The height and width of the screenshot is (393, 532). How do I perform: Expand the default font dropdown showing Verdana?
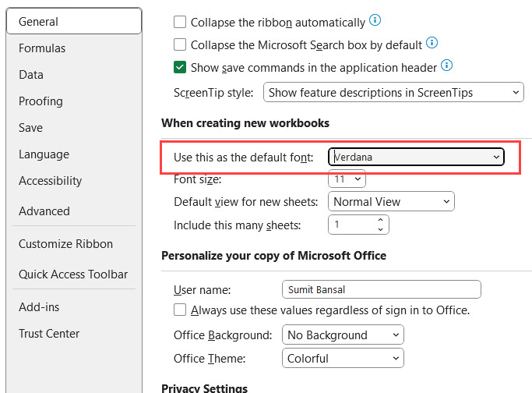(417, 157)
